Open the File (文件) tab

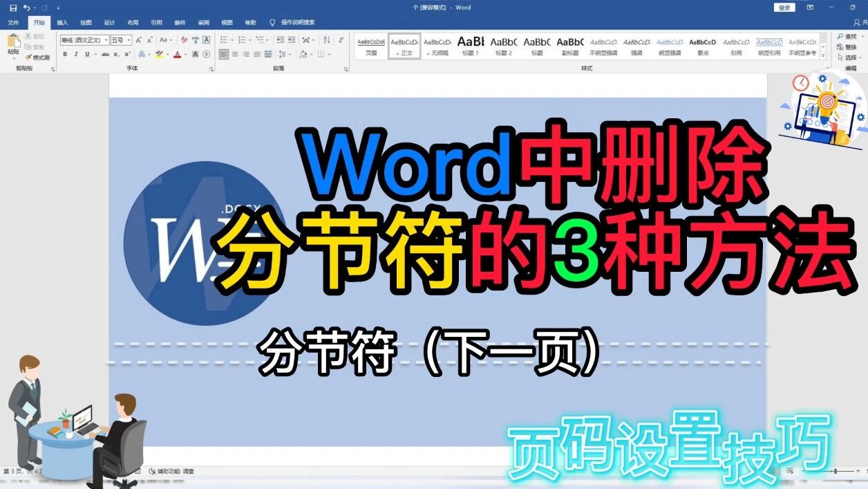[13, 22]
